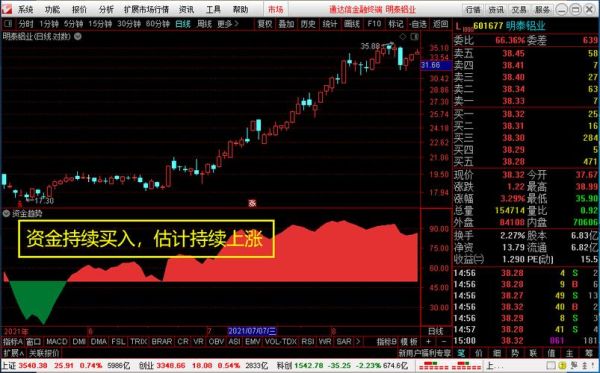This screenshot has height=373, width=600.
Task: Open F10 company information
Action: click(x=374, y=24)
